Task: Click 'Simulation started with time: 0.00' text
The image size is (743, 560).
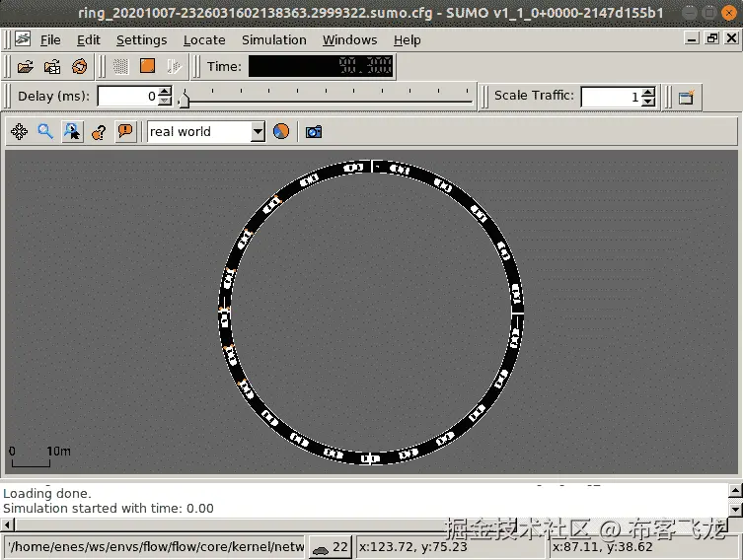Action: (x=108, y=509)
